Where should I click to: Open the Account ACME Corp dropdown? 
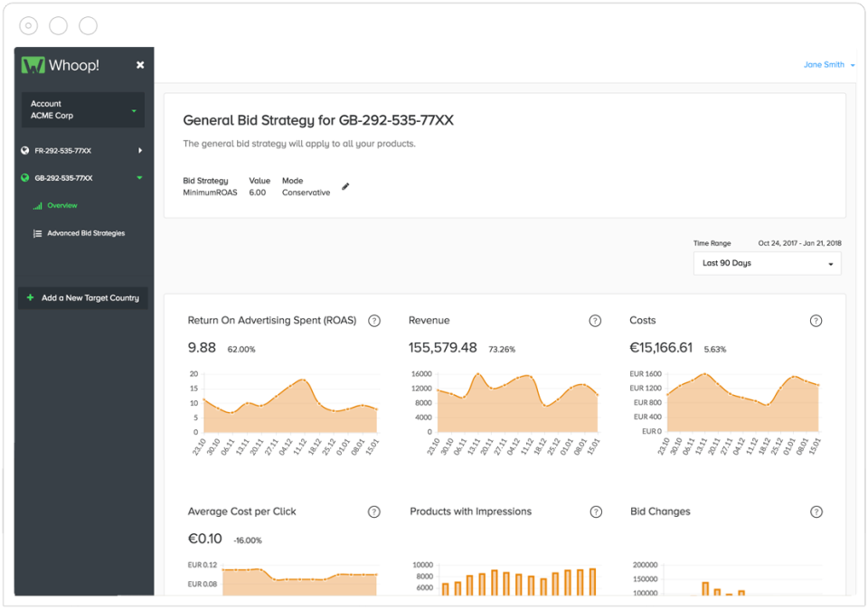[x=83, y=110]
